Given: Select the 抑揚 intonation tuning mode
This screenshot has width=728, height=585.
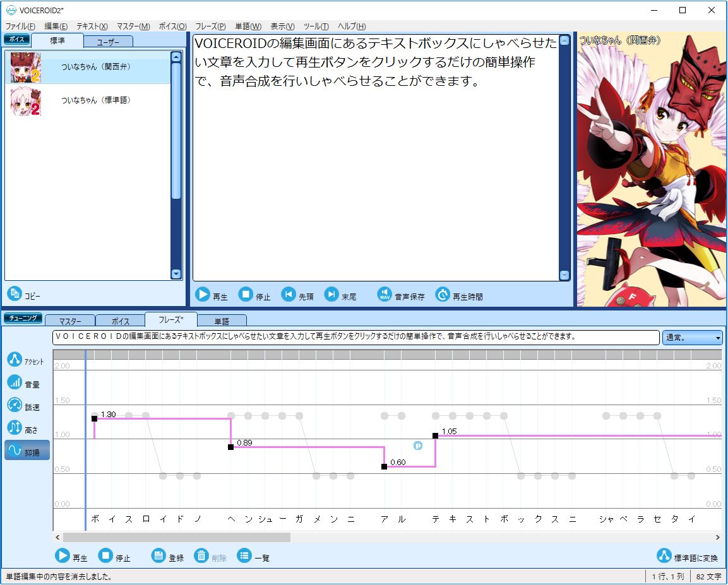Looking at the screenshot, I should [27, 451].
